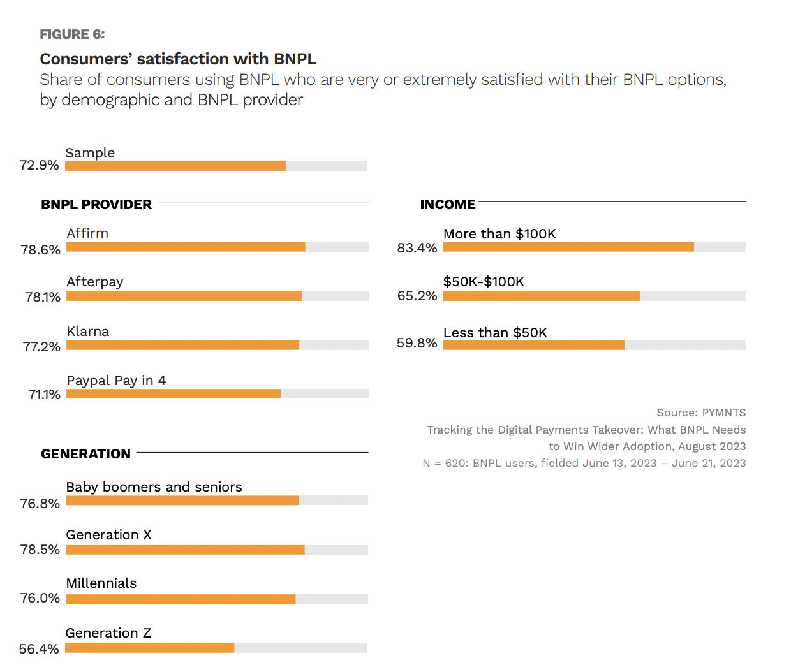
Task: Select the Millennials bar
Action: [x=181, y=599]
